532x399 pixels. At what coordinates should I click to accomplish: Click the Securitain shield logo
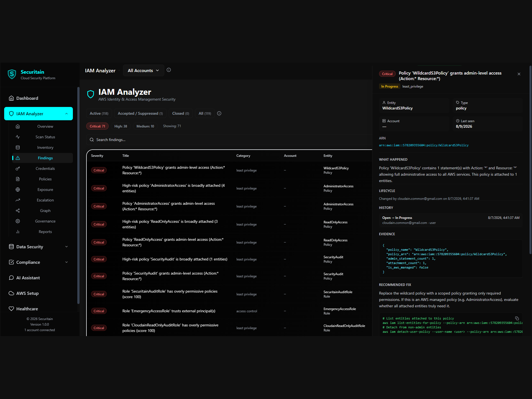click(x=12, y=74)
